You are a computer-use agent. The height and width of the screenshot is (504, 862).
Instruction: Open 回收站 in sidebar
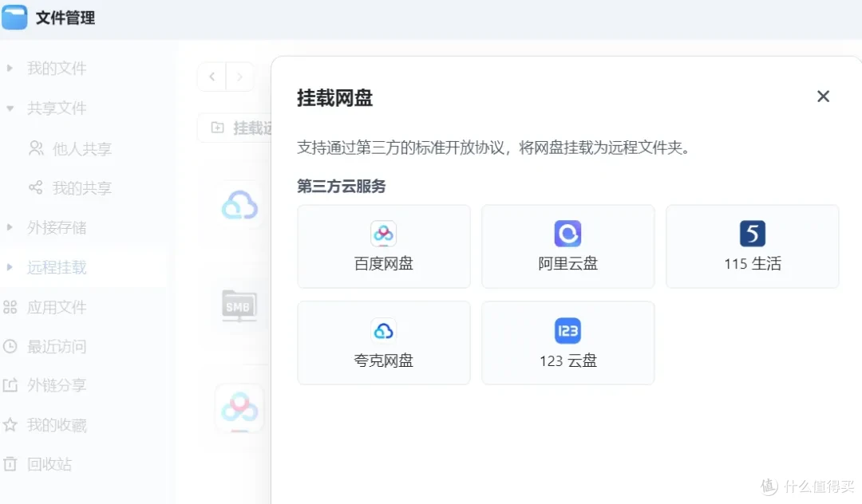[x=49, y=464]
